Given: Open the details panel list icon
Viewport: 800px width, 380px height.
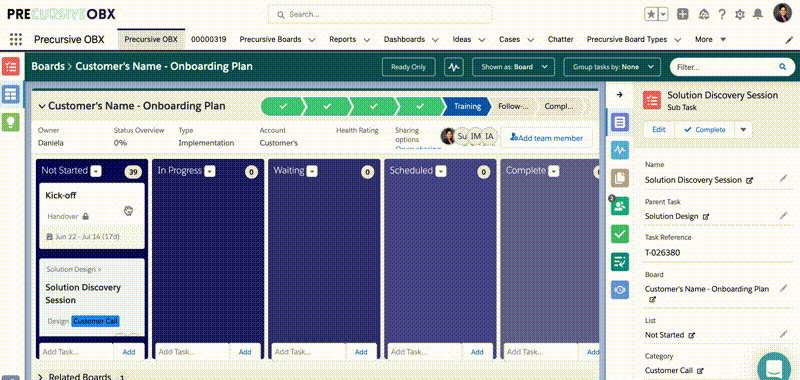Looking at the screenshot, I should tap(619, 122).
